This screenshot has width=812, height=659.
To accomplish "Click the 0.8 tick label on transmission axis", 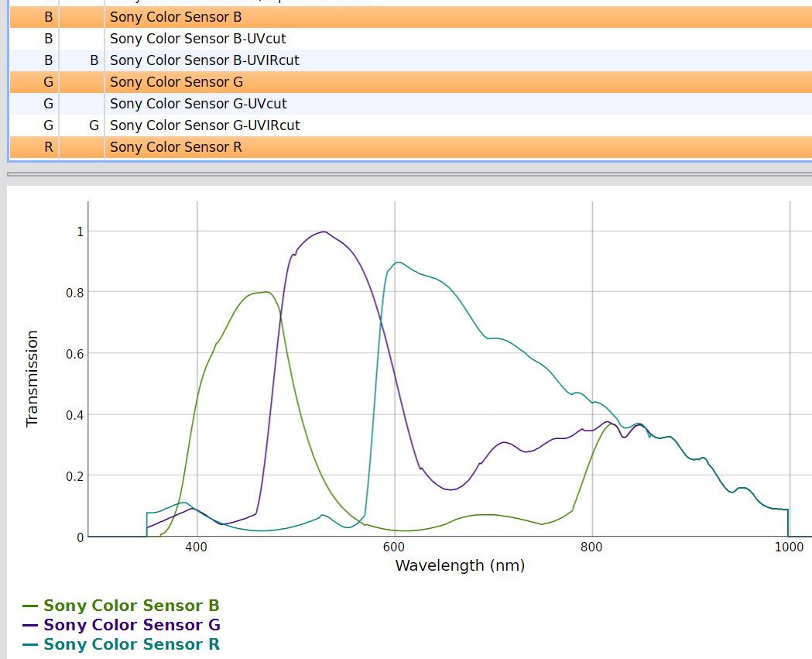I will 74,293.
